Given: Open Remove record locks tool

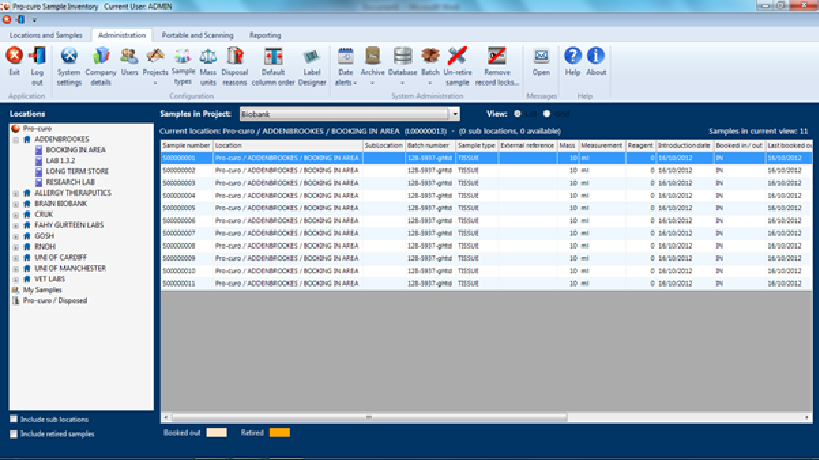Looking at the screenshot, I should [x=496, y=62].
